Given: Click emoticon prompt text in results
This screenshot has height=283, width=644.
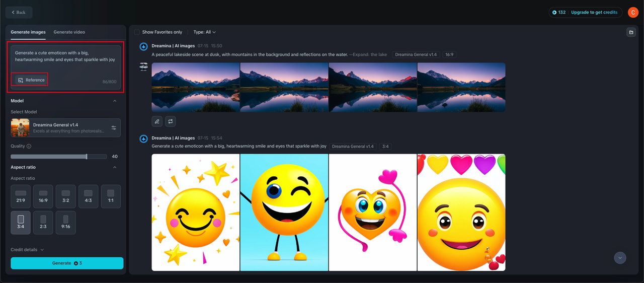Looking at the screenshot, I should click(x=239, y=146).
